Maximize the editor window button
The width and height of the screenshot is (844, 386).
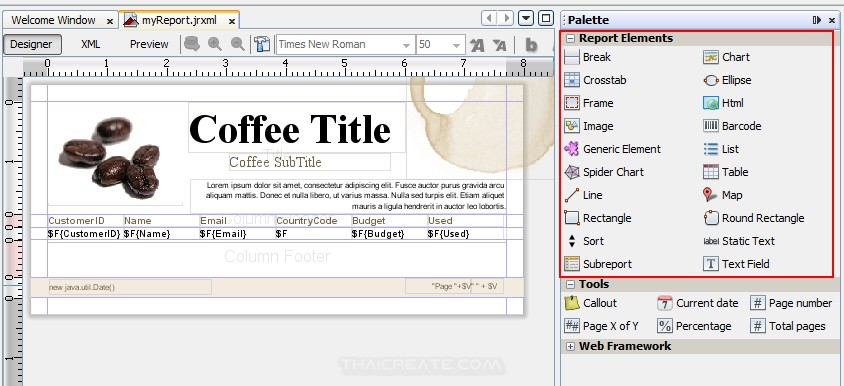(x=546, y=19)
